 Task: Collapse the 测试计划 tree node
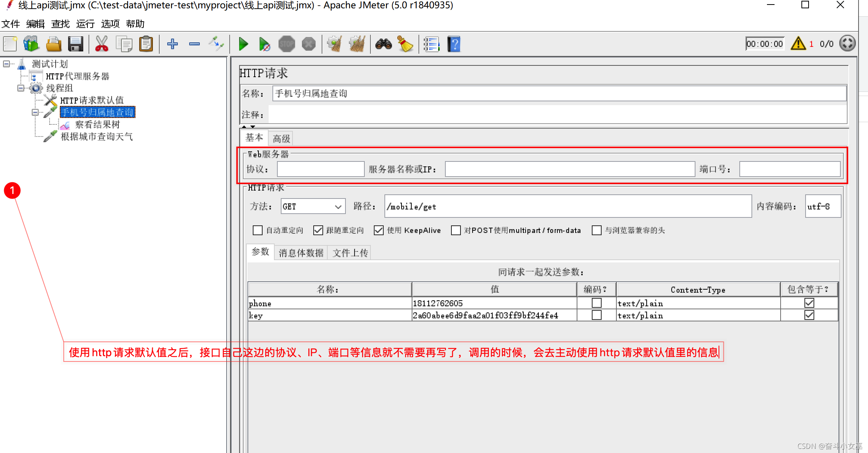coord(6,64)
